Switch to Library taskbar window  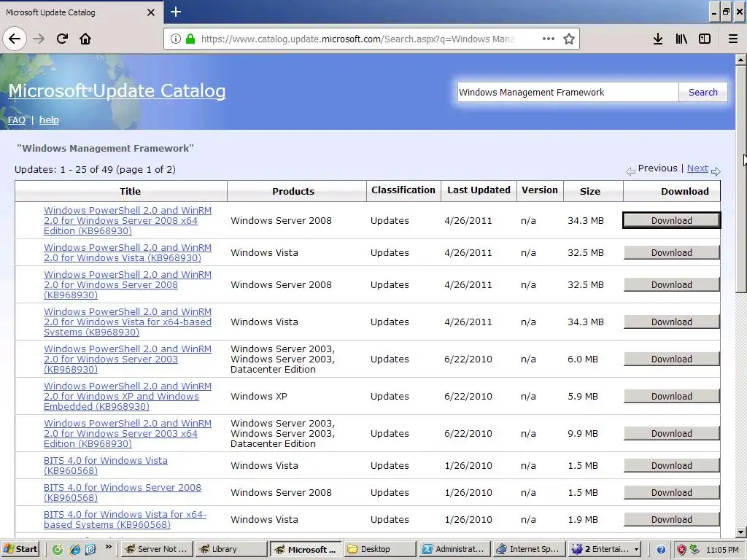point(231,549)
